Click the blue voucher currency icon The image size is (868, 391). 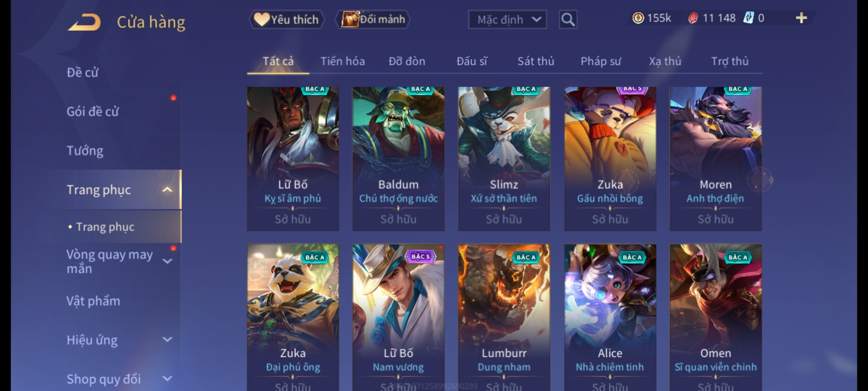coord(748,18)
